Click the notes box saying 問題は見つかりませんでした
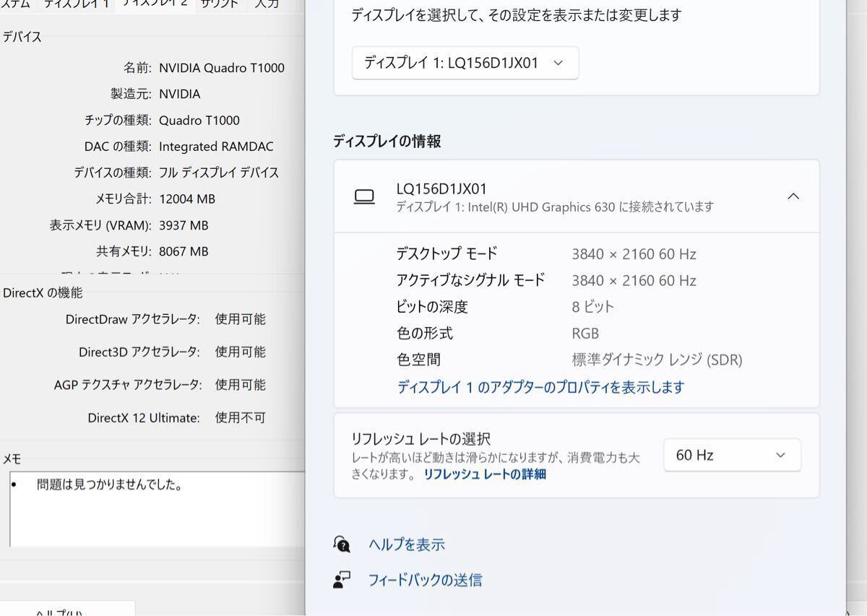Viewport: 867px width, 616px height. [158, 509]
